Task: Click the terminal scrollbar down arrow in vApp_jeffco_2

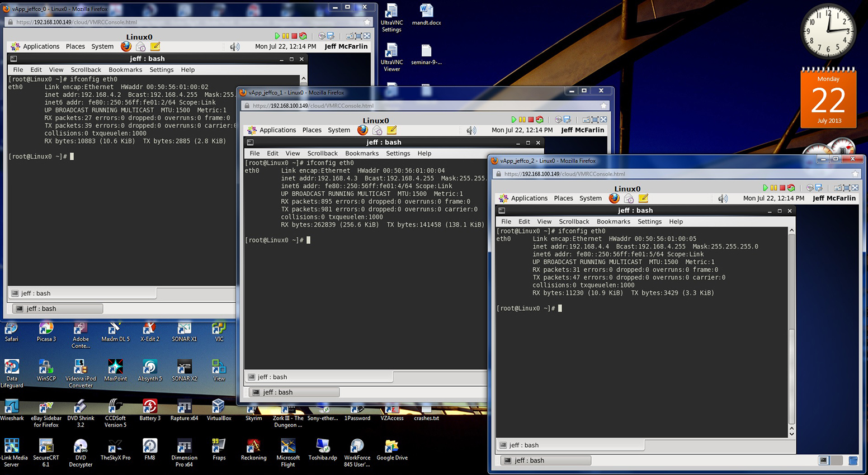Action: pyautogui.click(x=791, y=434)
